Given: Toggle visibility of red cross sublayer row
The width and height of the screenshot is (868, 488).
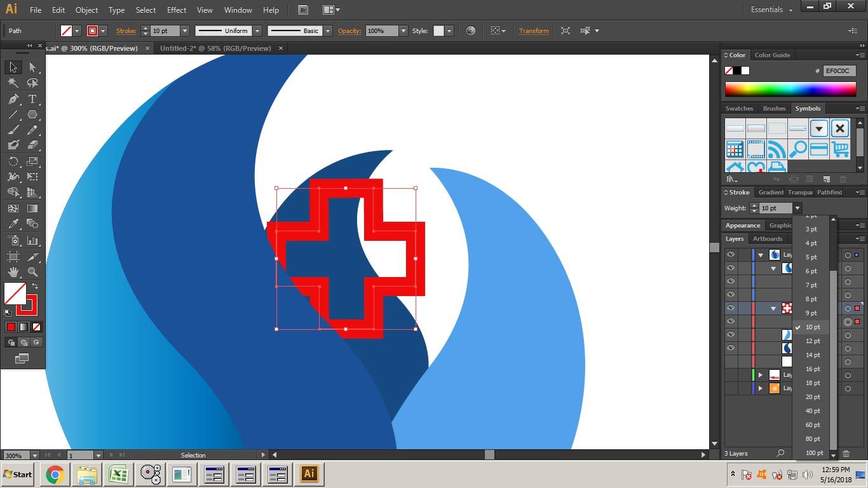Looking at the screenshot, I should [x=731, y=308].
